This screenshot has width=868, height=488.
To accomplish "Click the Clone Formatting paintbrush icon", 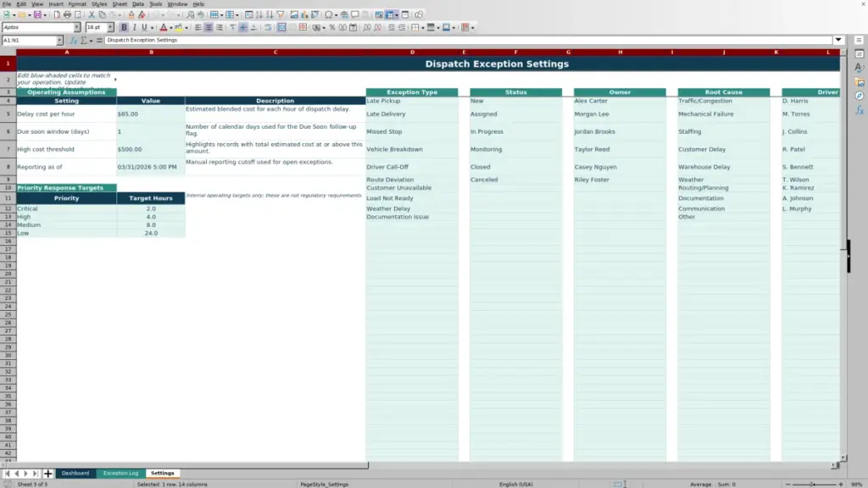I will (x=131, y=14).
